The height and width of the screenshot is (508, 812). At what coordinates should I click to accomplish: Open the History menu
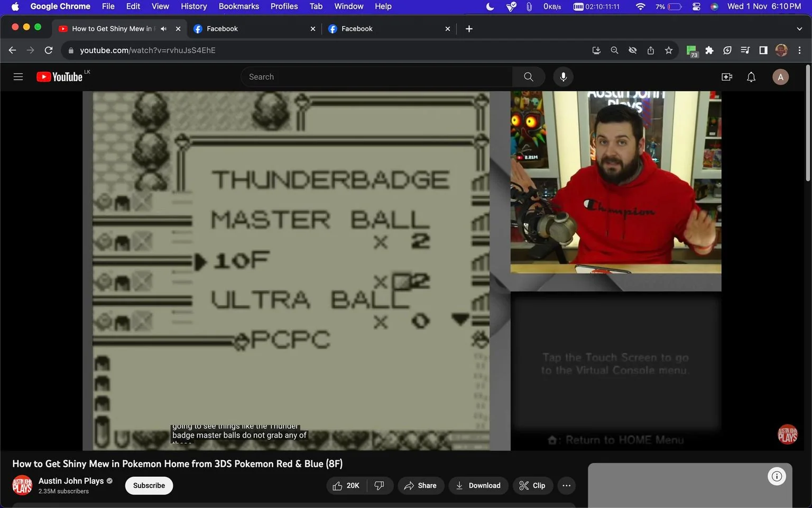[x=193, y=6]
